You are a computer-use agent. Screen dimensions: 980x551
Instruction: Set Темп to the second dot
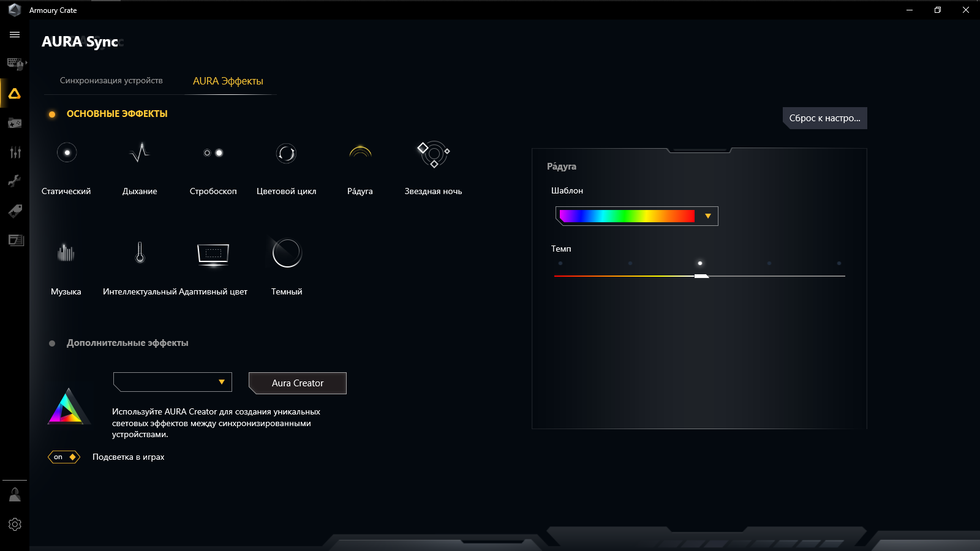(x=630, y=263)
